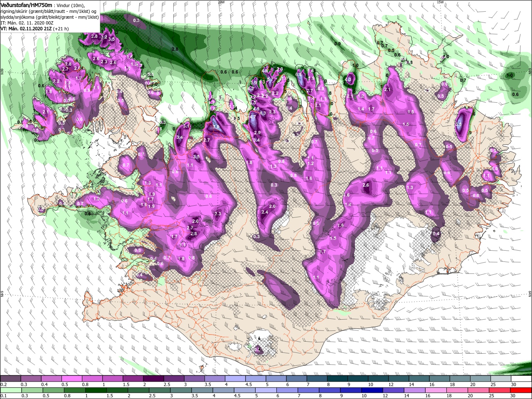This screenshot has height=399, width=532.
Task: Click the '0.1' label in rain legend
Action: [3, 396]
